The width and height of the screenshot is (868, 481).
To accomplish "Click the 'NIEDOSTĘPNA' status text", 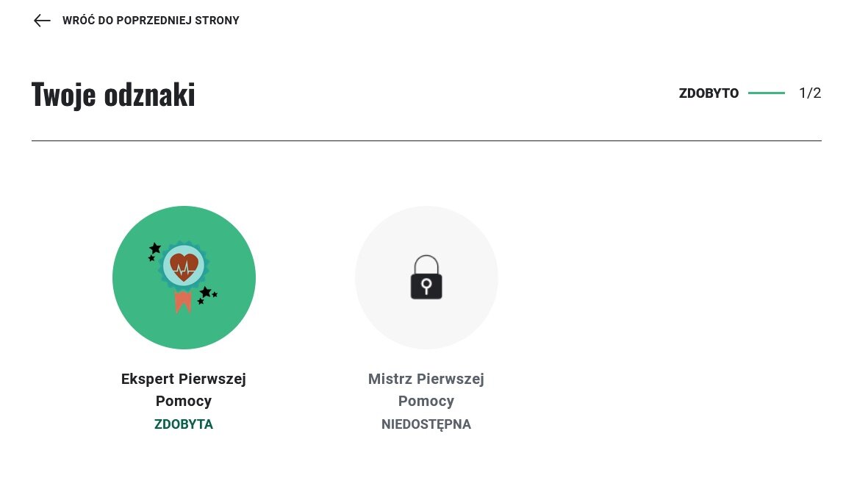I will pyautogui.click(x=426, y=424).
